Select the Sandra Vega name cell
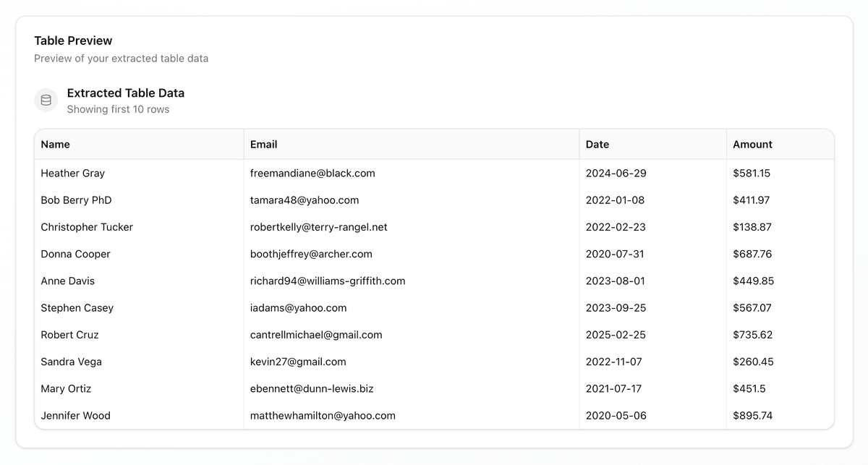The width and height of the screenshot is (868, 465). [71, 362]
